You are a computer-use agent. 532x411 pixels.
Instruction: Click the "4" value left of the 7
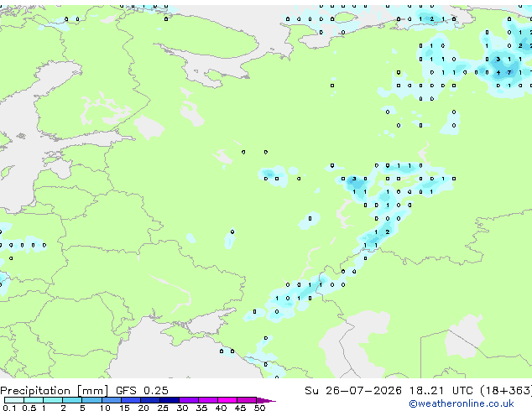pyautogui.click(x=498, y=72)
